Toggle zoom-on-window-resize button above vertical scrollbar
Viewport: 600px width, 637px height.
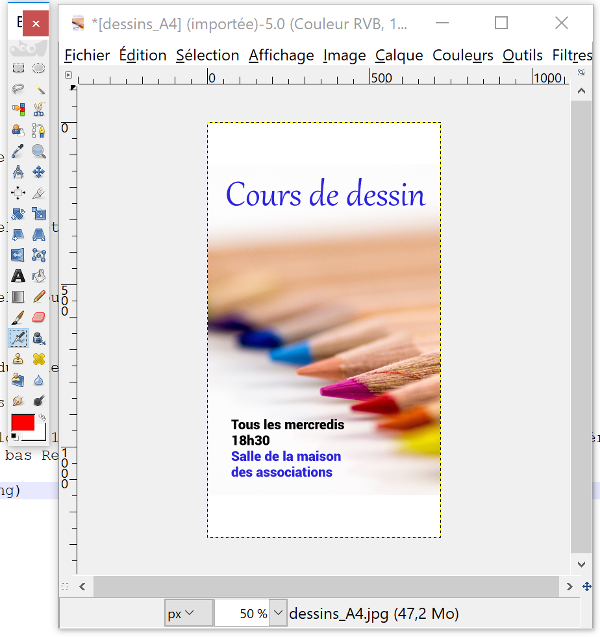(581, 73)
